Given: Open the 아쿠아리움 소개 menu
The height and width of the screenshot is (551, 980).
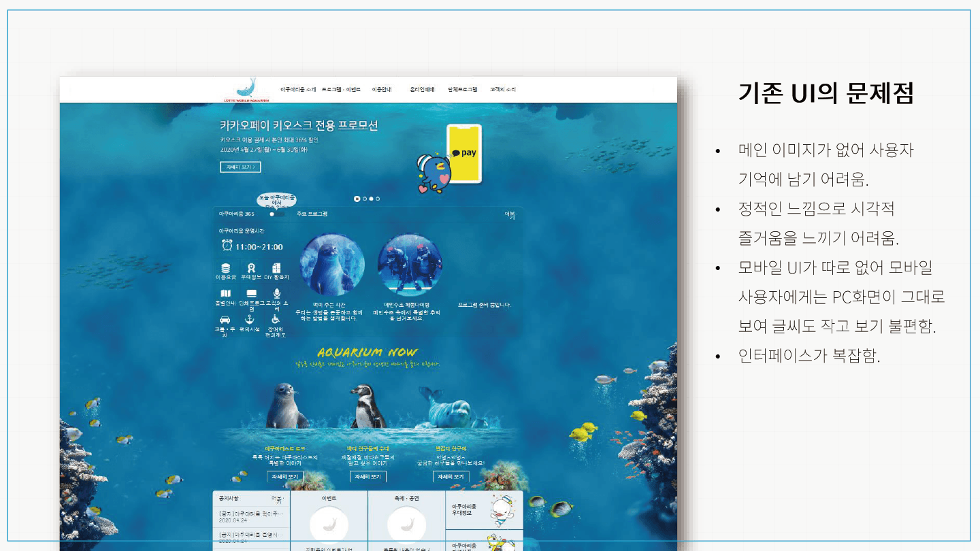Looking at the screenshot, I should coord(298,89).
